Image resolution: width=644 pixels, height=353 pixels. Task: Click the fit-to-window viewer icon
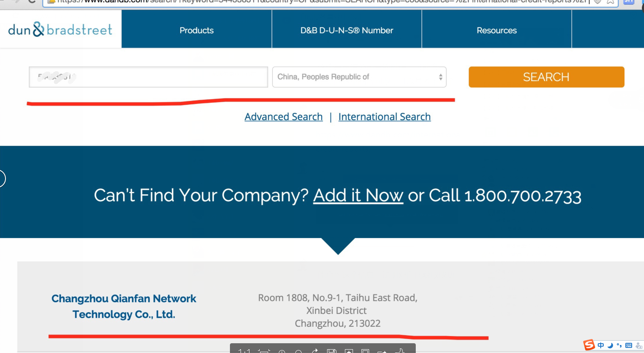pos(264,351)
